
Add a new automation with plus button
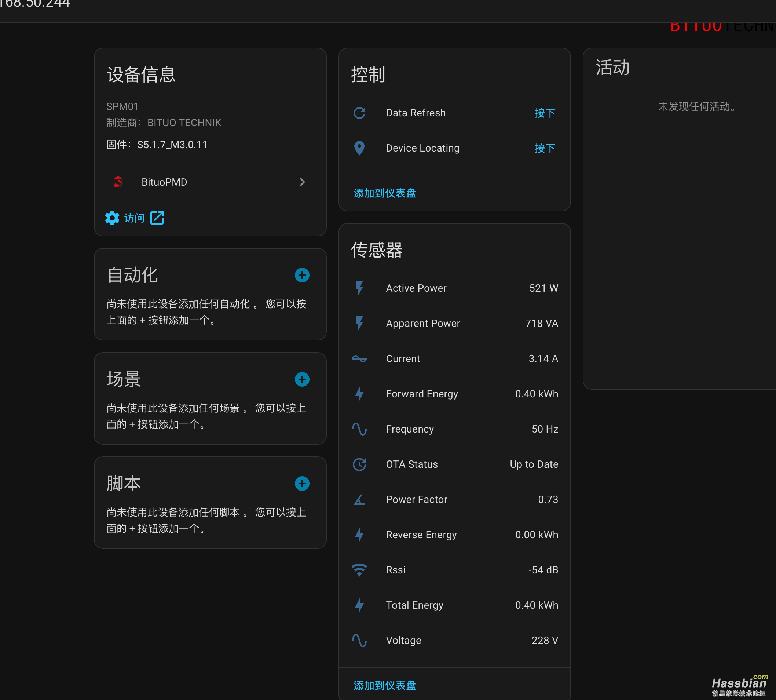pos(302,276)
